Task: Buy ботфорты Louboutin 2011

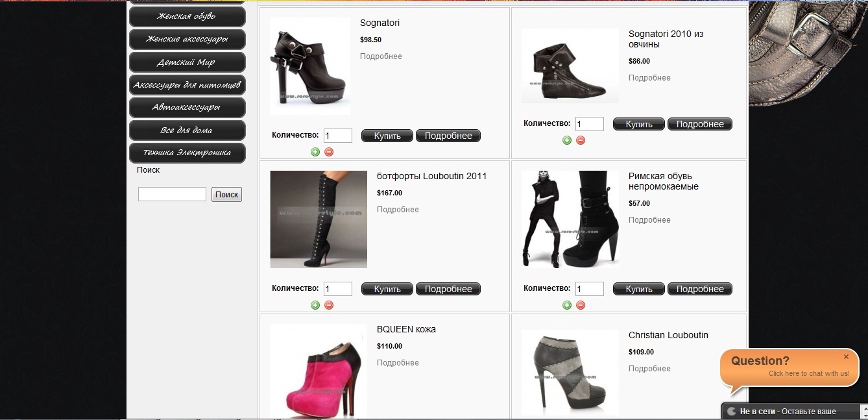Action: [x=387, y=289]
